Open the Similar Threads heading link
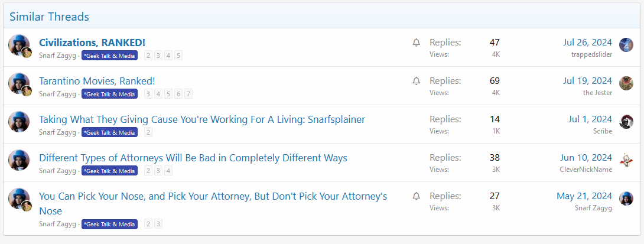Screen dimensions: 644x244 tap(49, 17)
